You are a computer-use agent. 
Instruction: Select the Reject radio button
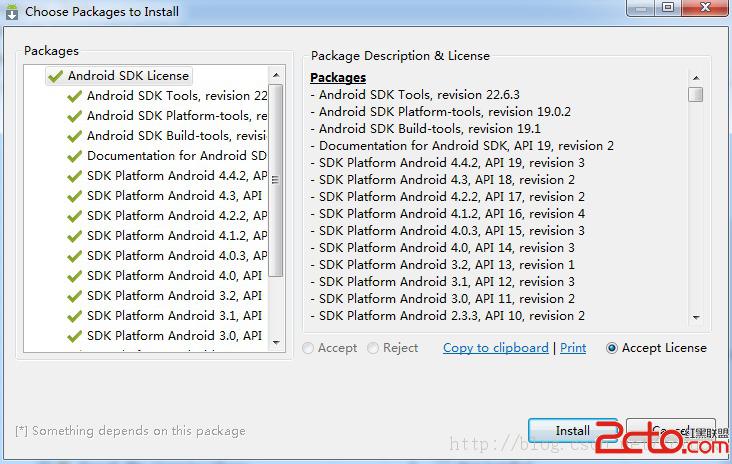click(373, 348)
